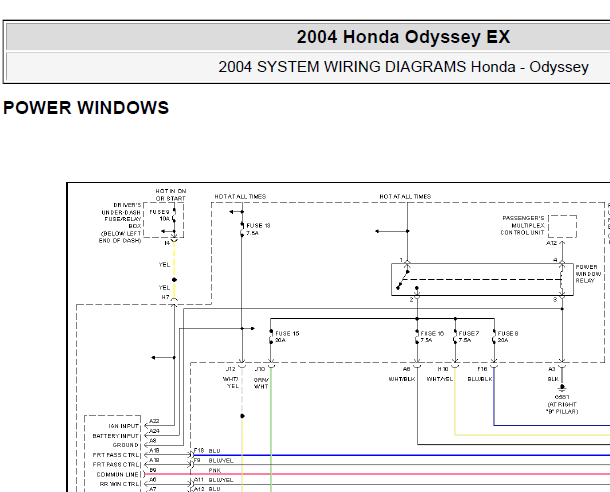Click the "ORN/WHT" wire color label
The width and height of the screenshot is (610, 492).
tap(261, 383)
